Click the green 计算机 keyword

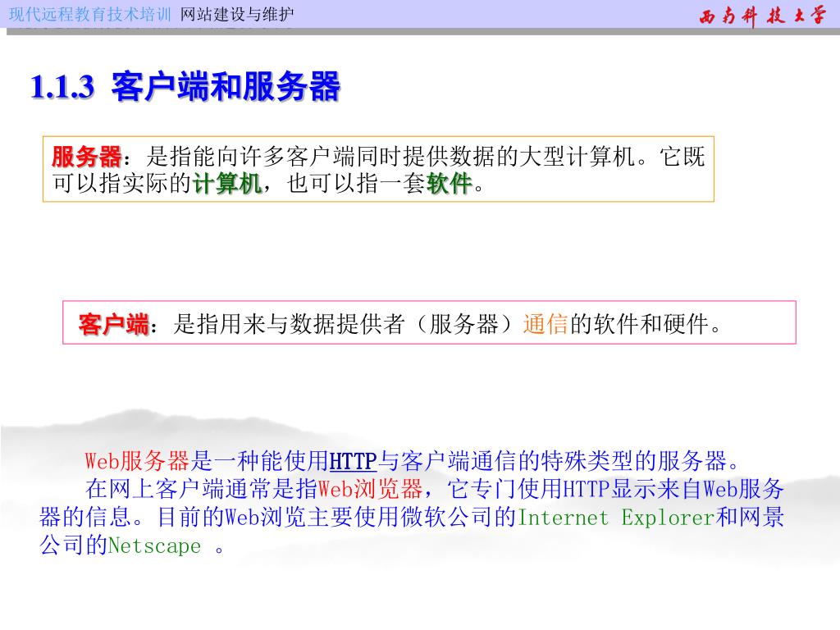(x=227, y=184)
